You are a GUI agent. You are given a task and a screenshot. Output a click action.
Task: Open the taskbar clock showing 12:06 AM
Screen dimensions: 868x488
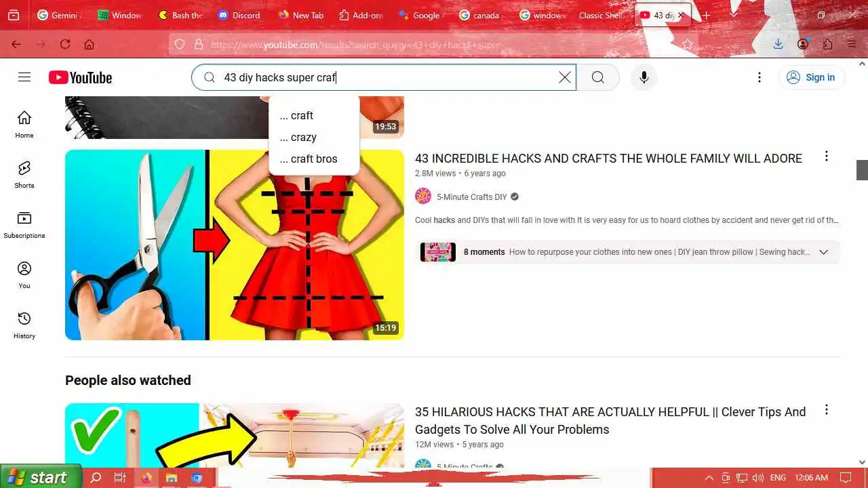coord(811,478)
